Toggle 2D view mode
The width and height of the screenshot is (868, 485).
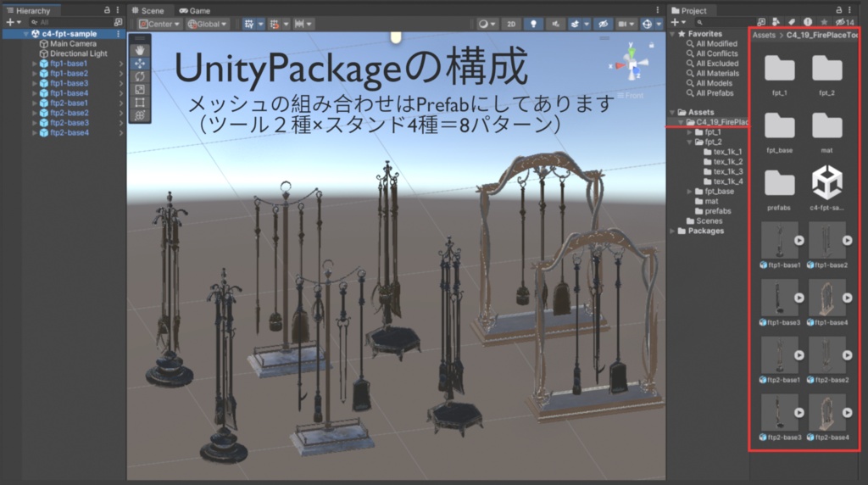click(511, 24)
